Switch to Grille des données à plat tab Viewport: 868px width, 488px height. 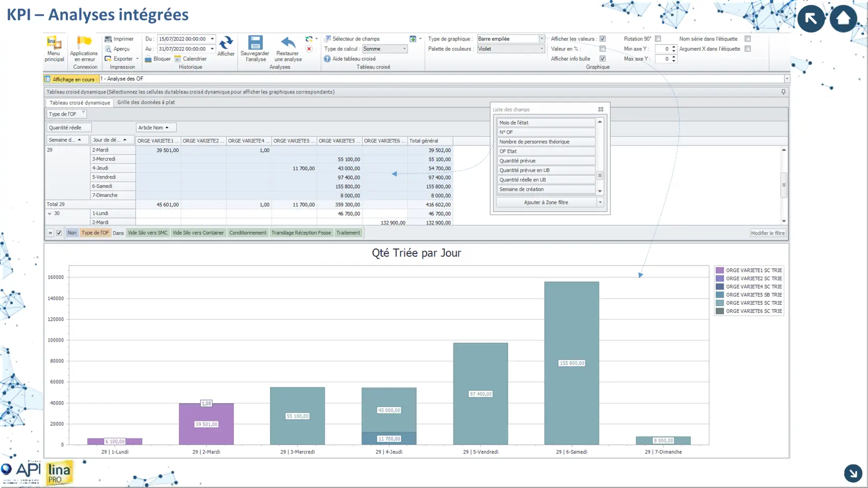[x=146, y=102]
